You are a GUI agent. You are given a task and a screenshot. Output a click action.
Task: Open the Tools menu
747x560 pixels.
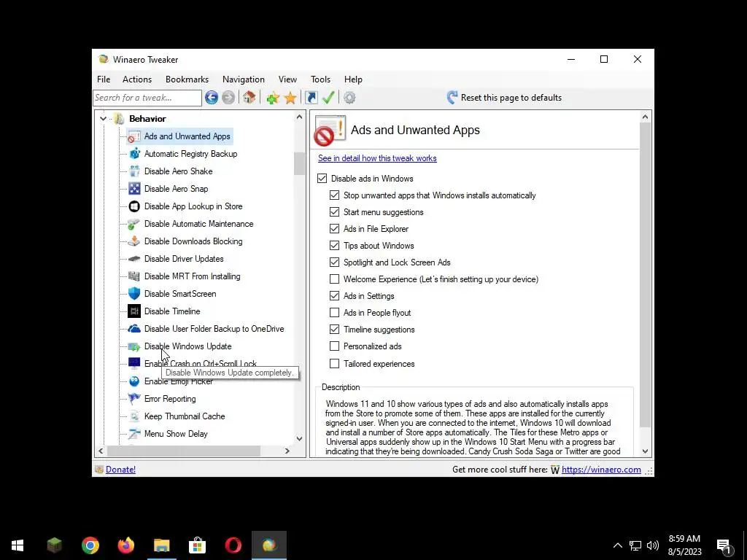pos(320,79)
